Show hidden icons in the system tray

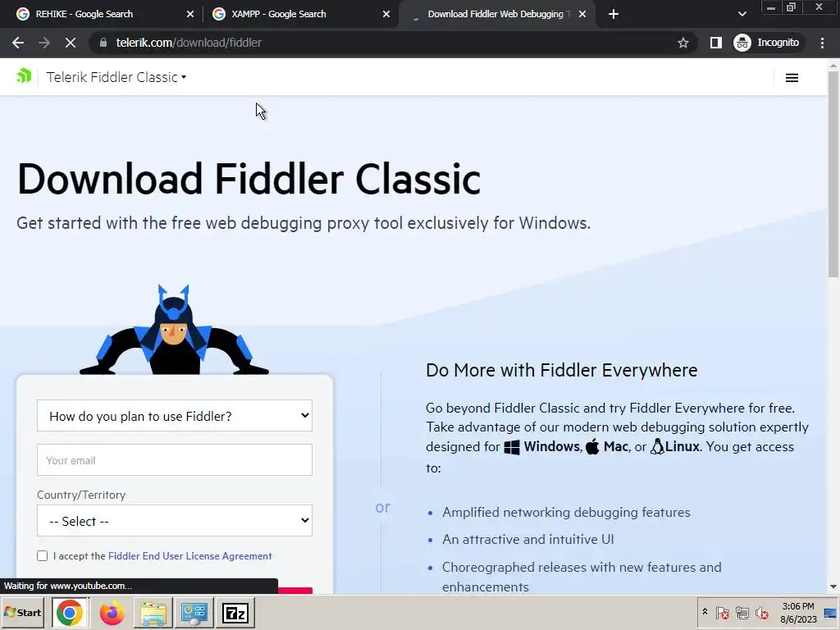coord(705,612)
